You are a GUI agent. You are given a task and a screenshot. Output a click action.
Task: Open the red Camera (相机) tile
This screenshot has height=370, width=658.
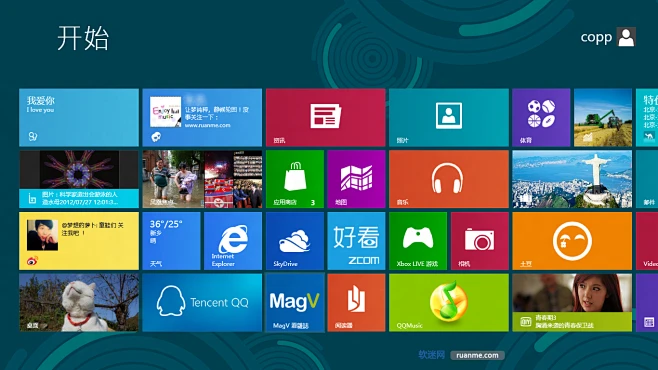tap(480, 241)
